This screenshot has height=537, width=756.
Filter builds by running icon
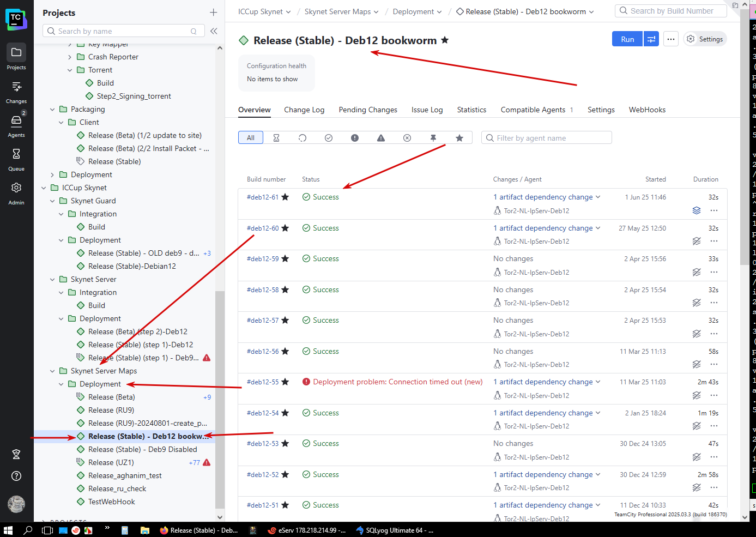pos(303,138)
